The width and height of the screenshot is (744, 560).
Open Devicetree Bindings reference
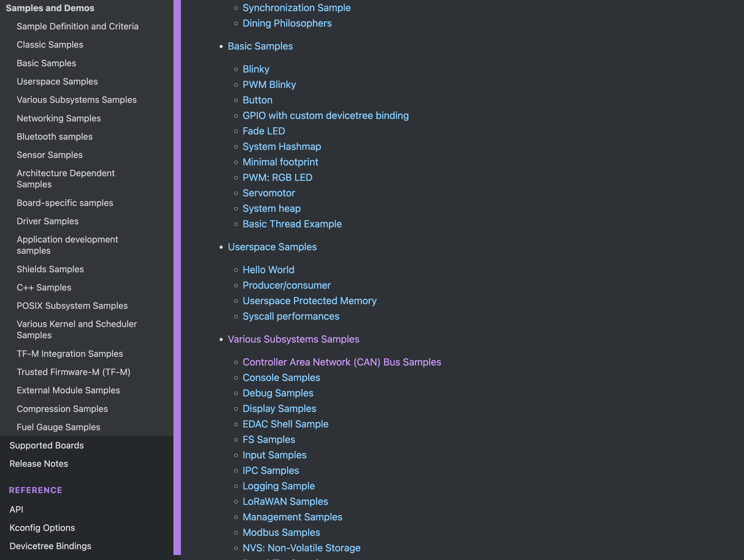(50, 546)
